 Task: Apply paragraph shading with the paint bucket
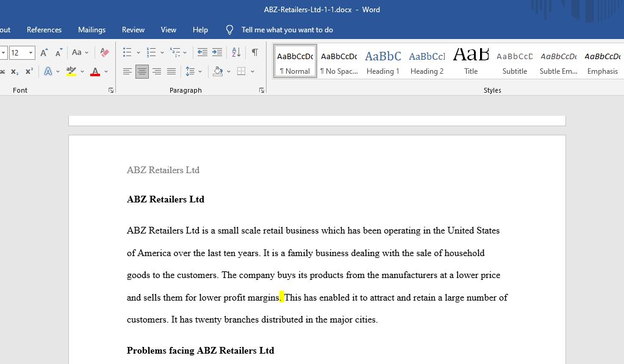pos(218,71)
